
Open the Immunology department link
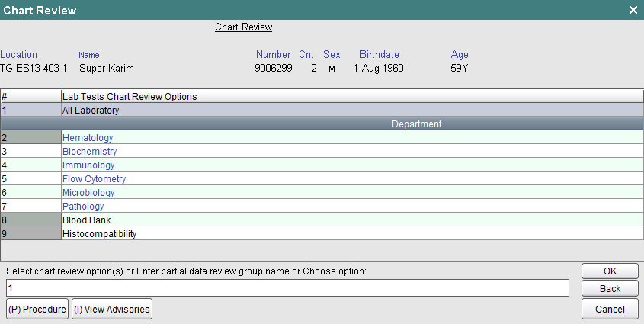click(x=88, y=165)
